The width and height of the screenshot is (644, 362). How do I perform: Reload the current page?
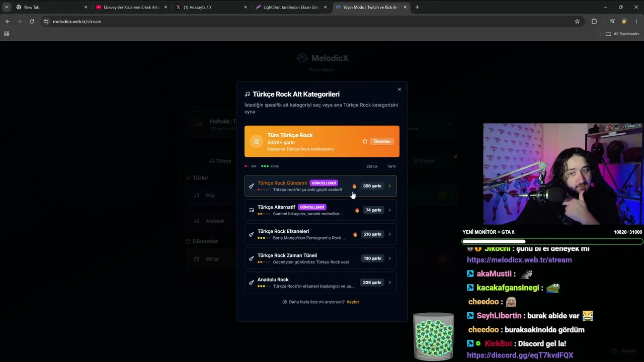32,22
